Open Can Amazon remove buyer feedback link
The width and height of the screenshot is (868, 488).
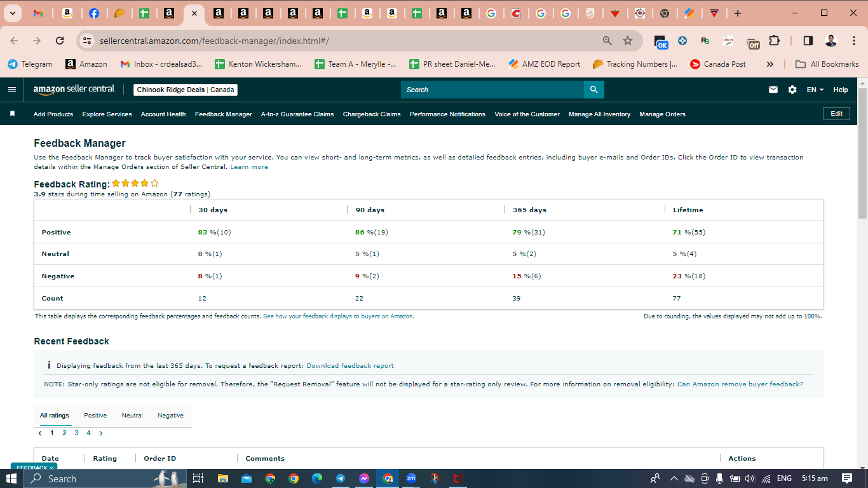point(740,384)
